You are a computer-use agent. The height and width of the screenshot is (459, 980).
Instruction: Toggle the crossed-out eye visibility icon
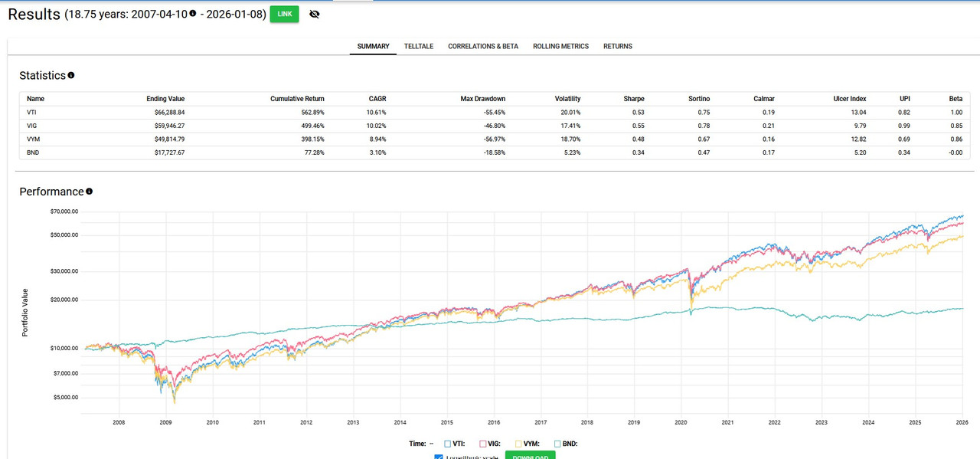(314, 14)
